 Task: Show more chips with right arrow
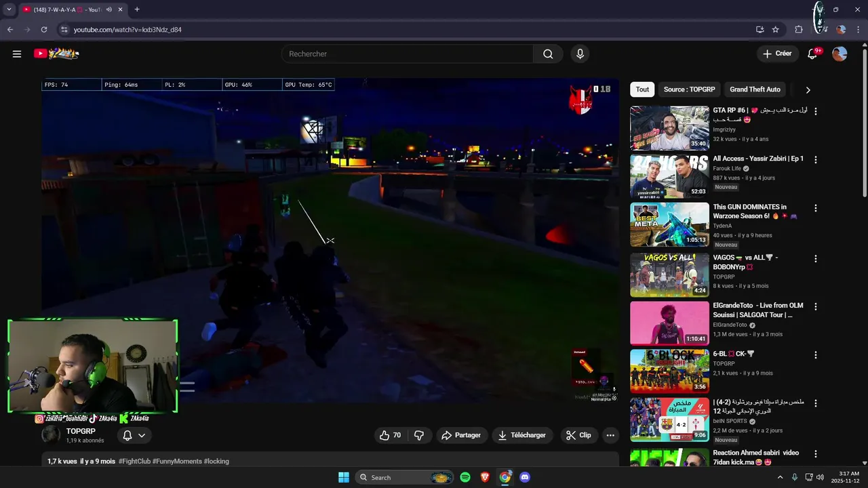[x=808, y=89]
